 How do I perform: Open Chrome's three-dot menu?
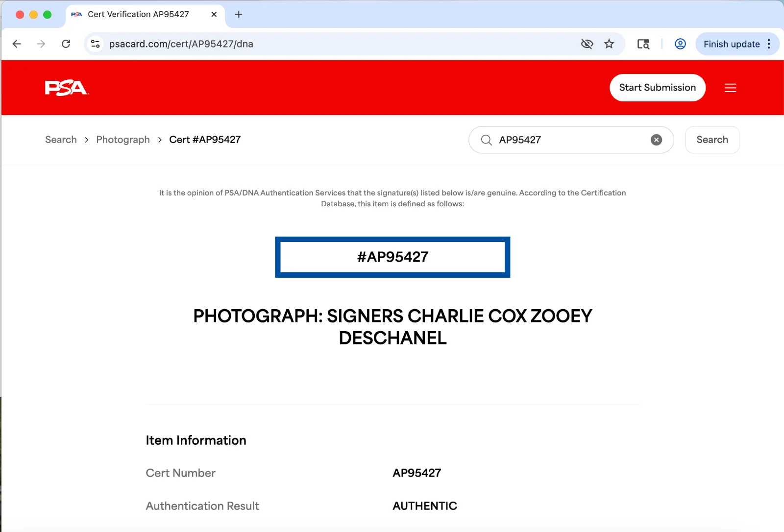coord(769,44)
